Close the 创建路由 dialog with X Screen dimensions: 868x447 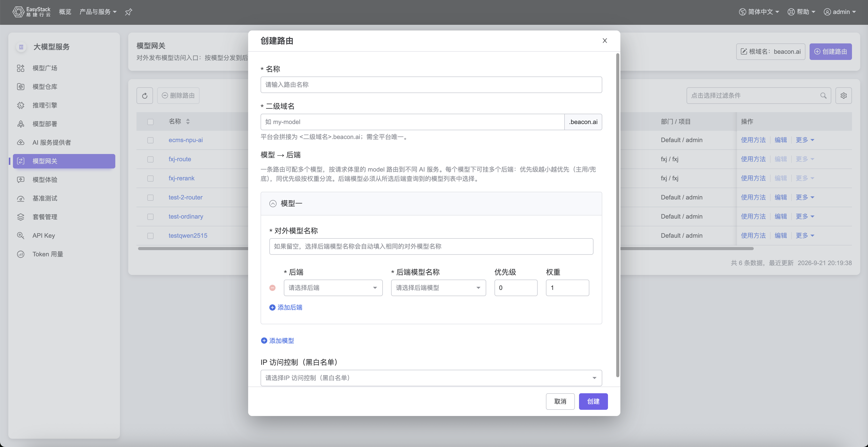click(605, 41)
